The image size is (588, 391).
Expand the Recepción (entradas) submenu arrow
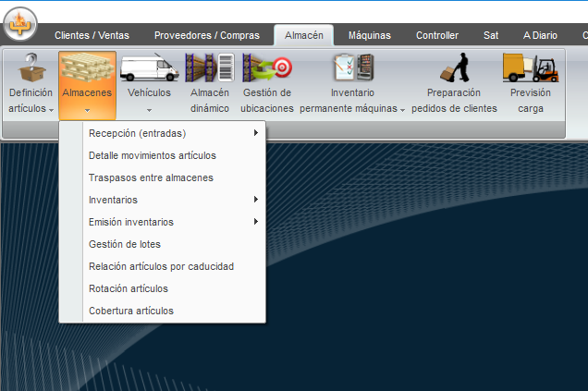coord(256,133)
